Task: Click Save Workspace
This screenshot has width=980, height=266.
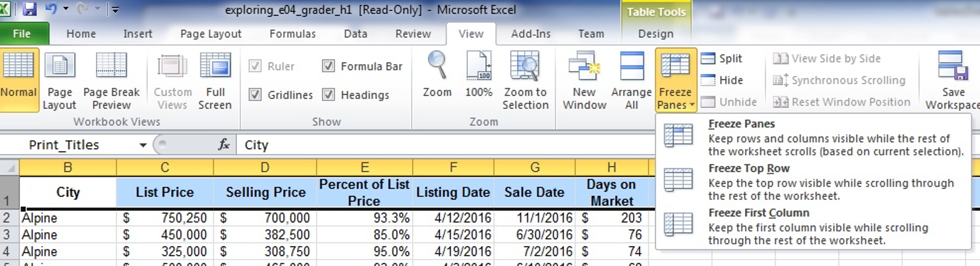Action: pyautogui.click(x=952, y=80)
